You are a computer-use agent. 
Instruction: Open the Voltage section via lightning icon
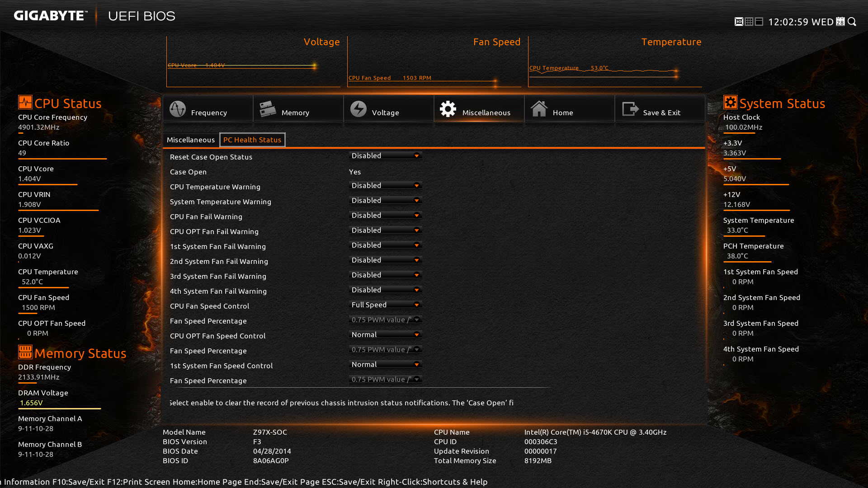click(359, 109)
